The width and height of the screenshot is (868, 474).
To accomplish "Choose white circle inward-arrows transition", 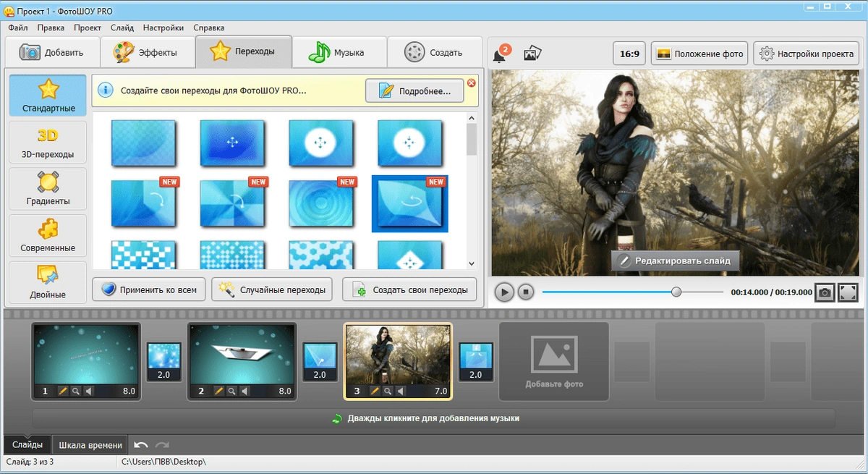I will tap(409, 142).
